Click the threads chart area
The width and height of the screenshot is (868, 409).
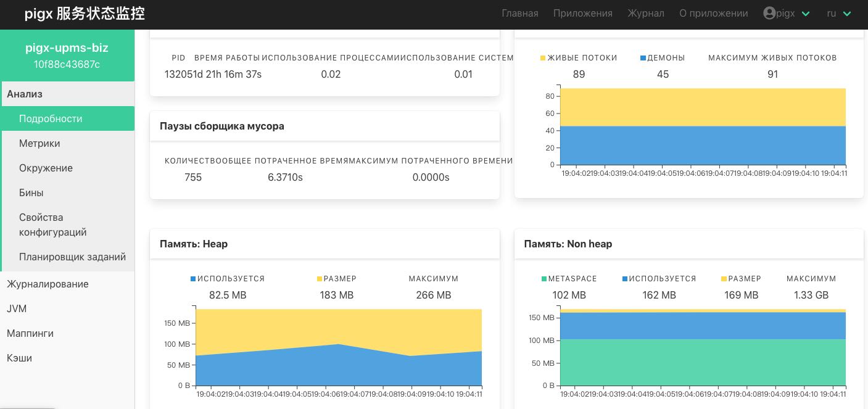tap(703, 126)
